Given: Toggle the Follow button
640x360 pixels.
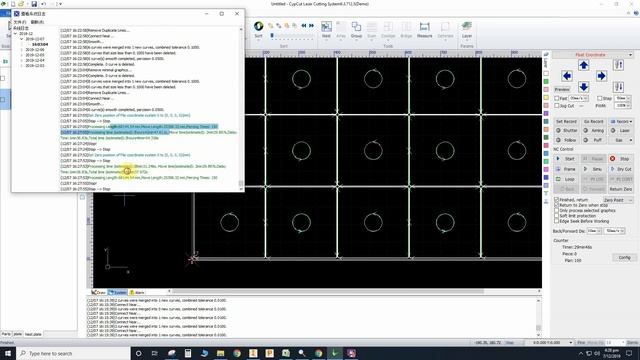Looking at the screenshot, I should click(x=566, y=140).
